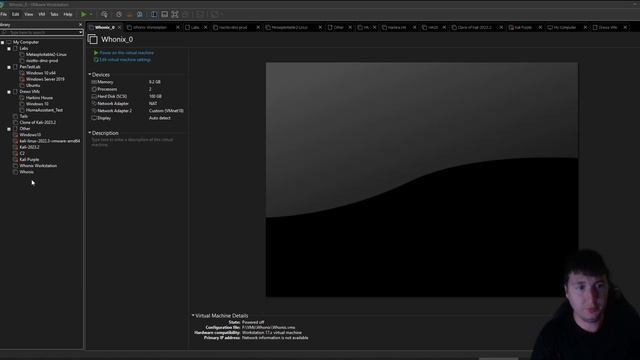
Task: Switch to the Other tab
Action: [338, 27]
